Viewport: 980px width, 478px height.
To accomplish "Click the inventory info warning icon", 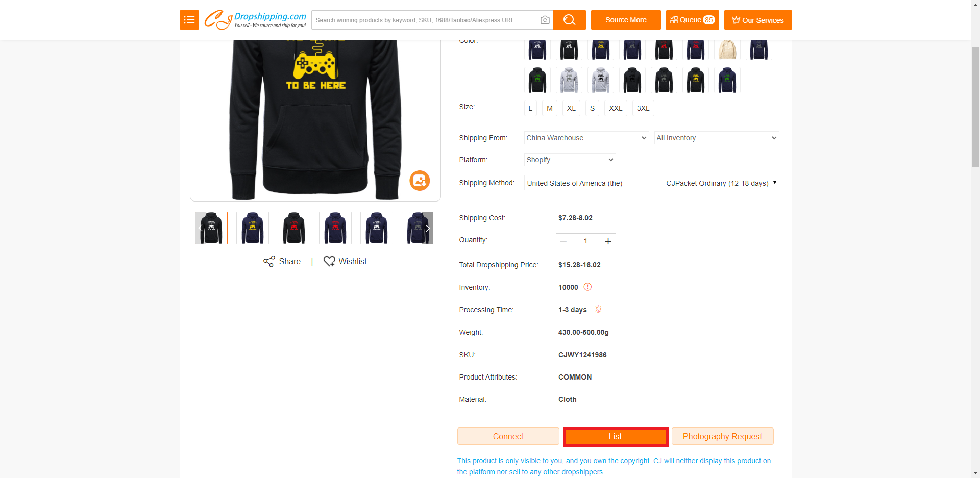I will (x=587, y=287).
